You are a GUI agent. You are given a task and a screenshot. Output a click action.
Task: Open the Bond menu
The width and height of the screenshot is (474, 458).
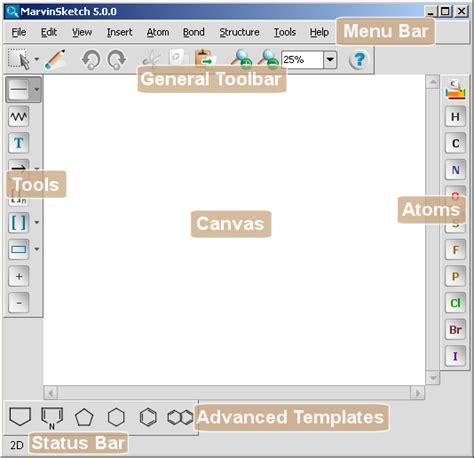coord(194,32)
